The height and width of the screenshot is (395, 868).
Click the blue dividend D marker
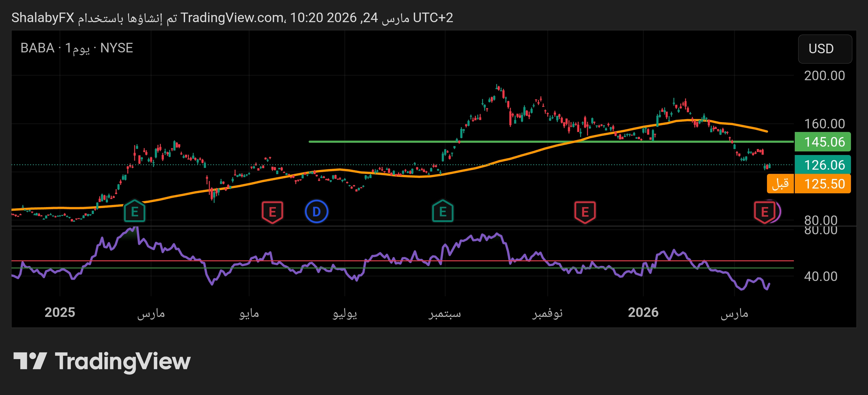pos(317,212)
